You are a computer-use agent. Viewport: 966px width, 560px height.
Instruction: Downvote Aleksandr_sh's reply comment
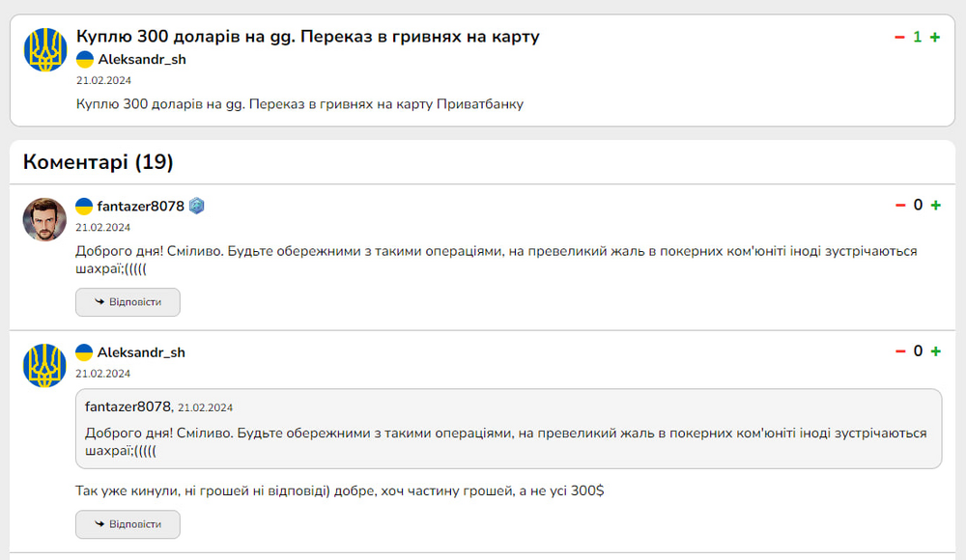pos(900,351)
